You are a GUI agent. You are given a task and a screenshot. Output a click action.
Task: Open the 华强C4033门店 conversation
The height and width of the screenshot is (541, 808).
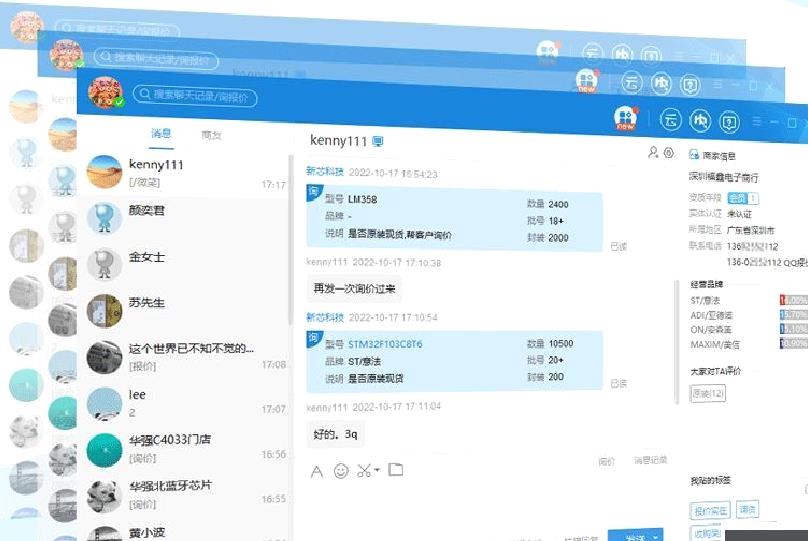point(186,448)
